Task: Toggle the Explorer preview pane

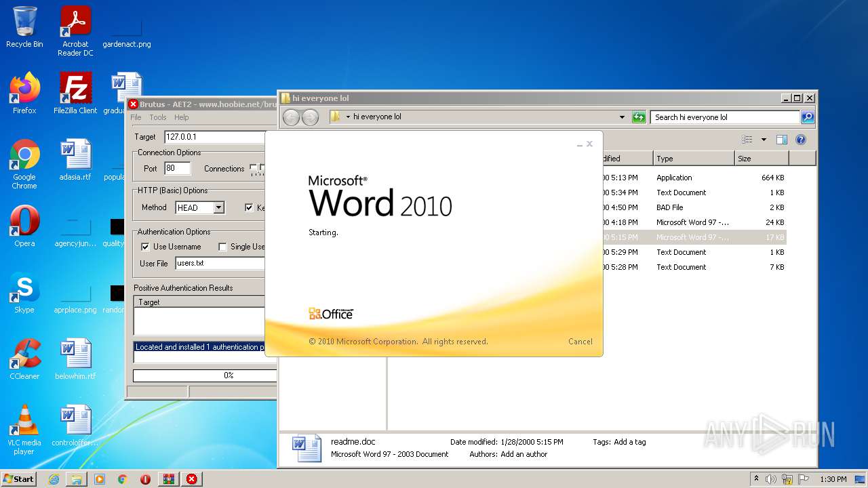Action: [x=781, y=140]
